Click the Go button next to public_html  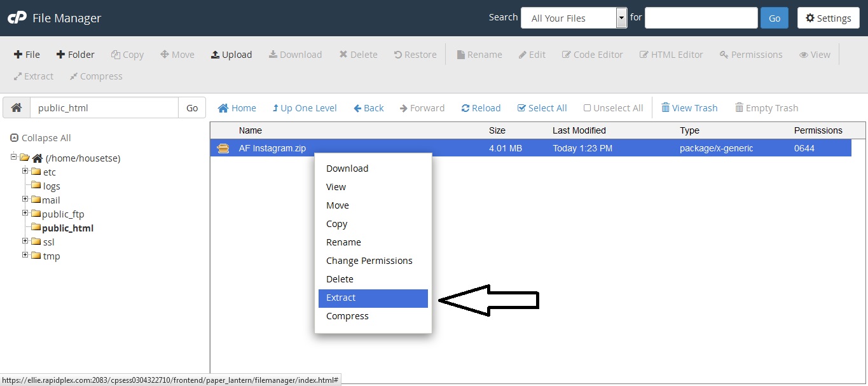point(191,107)
